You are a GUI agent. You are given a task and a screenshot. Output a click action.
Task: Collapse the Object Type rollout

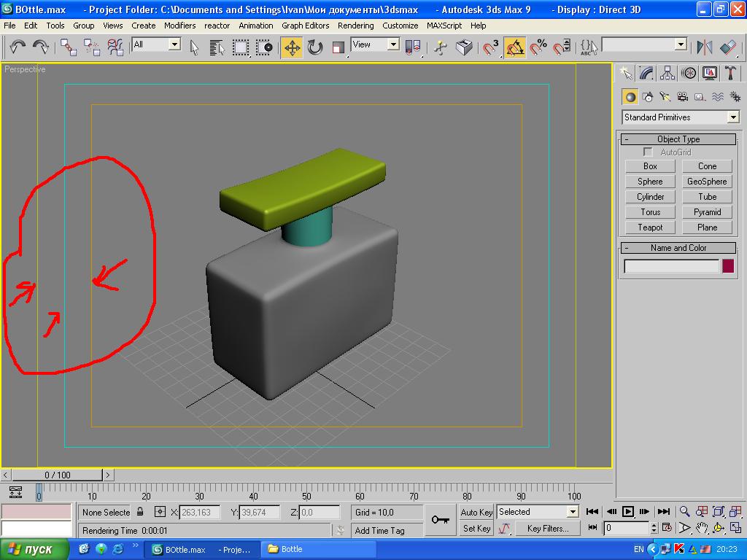tap(678, 139)
